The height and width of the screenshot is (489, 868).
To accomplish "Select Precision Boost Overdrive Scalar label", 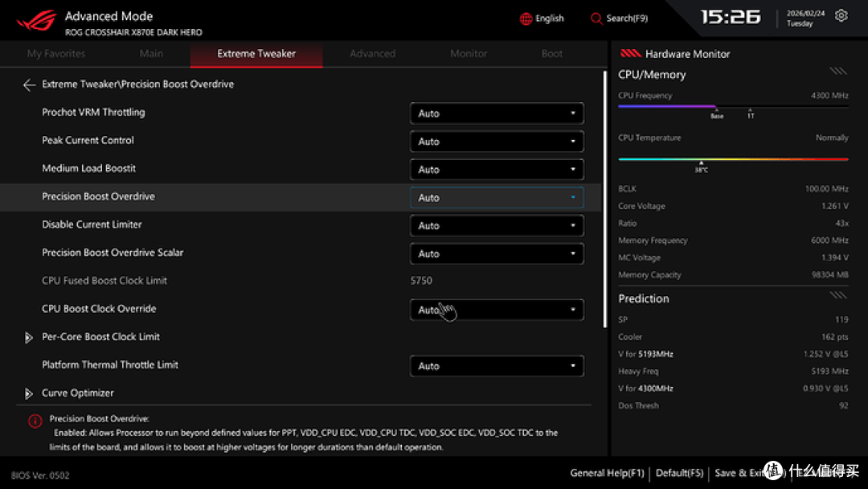I will click(x=113, y=253).
